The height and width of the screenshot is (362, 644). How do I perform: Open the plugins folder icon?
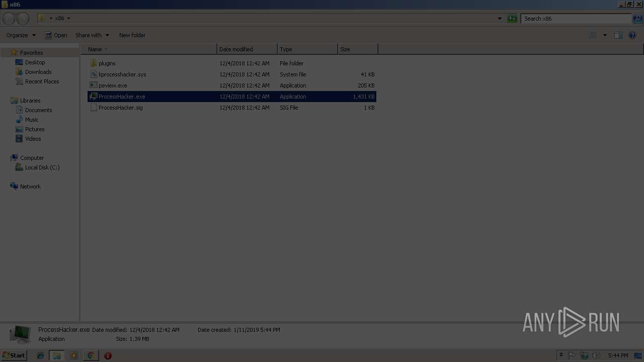[93, 63]
